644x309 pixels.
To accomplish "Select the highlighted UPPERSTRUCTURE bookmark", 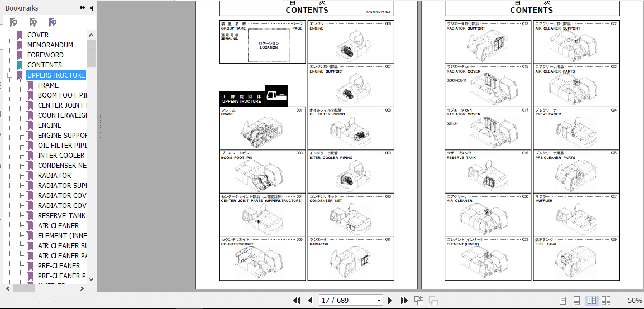I will pos(56,75).
